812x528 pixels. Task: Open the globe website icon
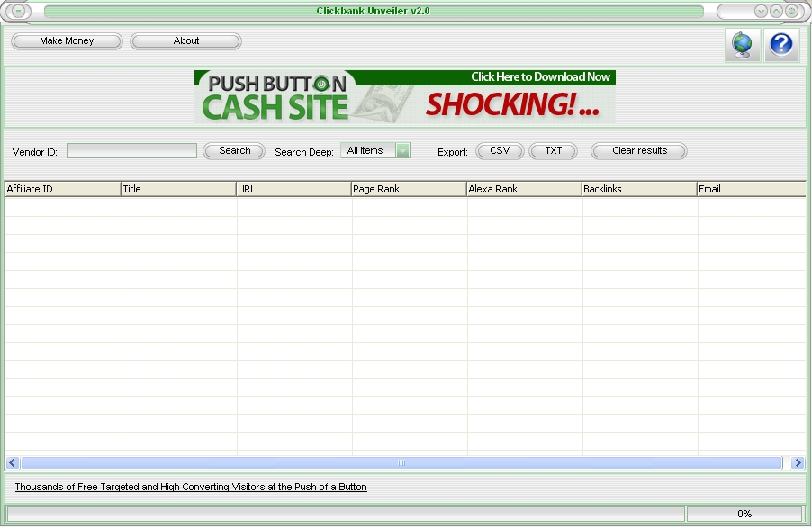743,45
